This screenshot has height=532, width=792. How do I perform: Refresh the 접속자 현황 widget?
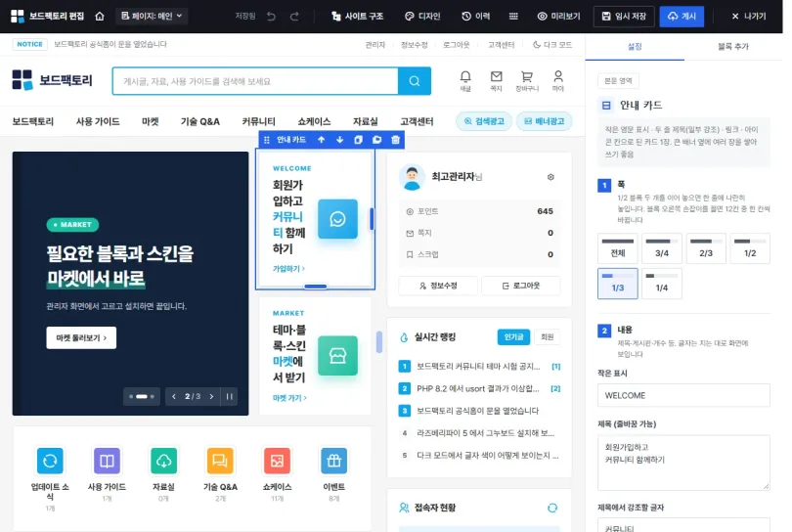coord(552,508)
